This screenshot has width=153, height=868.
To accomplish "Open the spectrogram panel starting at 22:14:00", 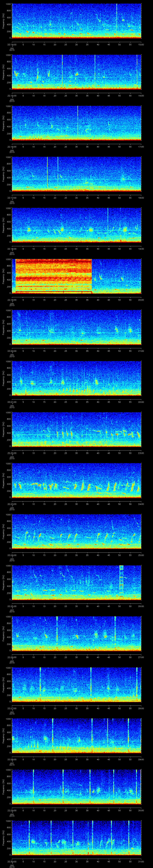I will [76, 21].
